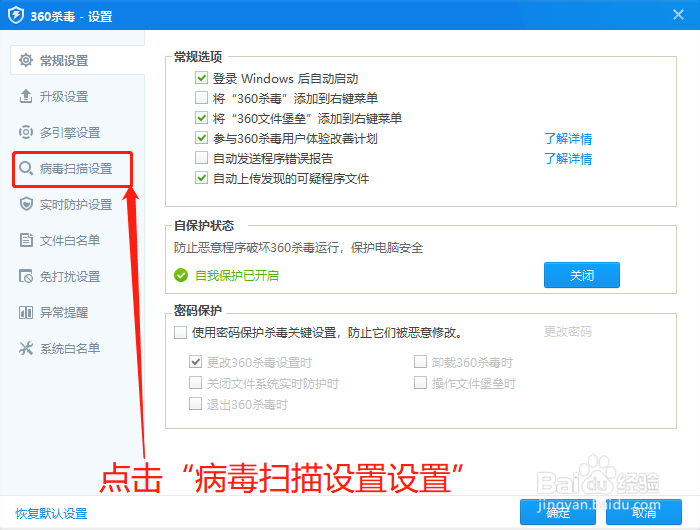Click 恢复默认设置 link
Screen dimensions: 700x530
click(x=51, y=513)
